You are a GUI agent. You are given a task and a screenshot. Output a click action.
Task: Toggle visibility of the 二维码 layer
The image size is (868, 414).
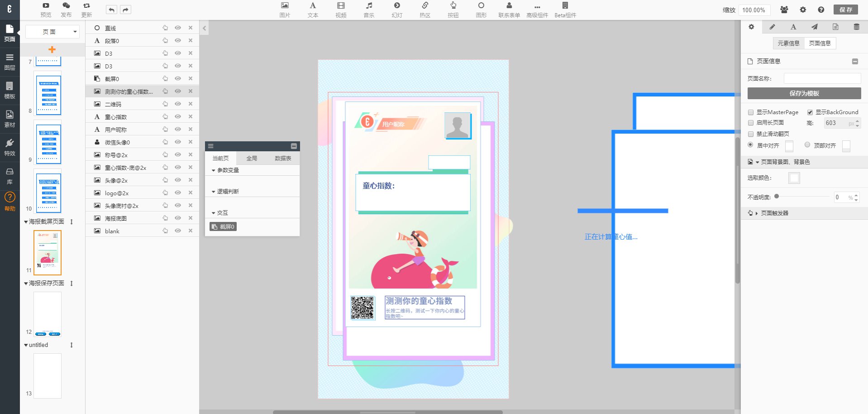point(178,104)
